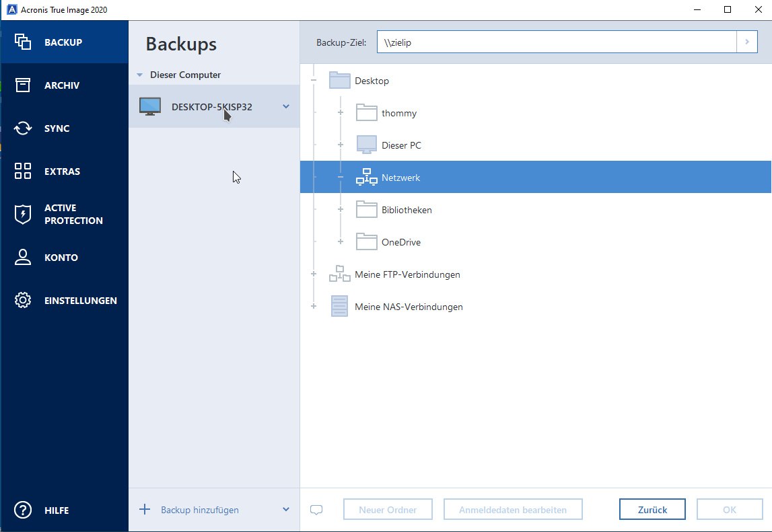
Task: Open the Sync section icon
Action: 22,128
